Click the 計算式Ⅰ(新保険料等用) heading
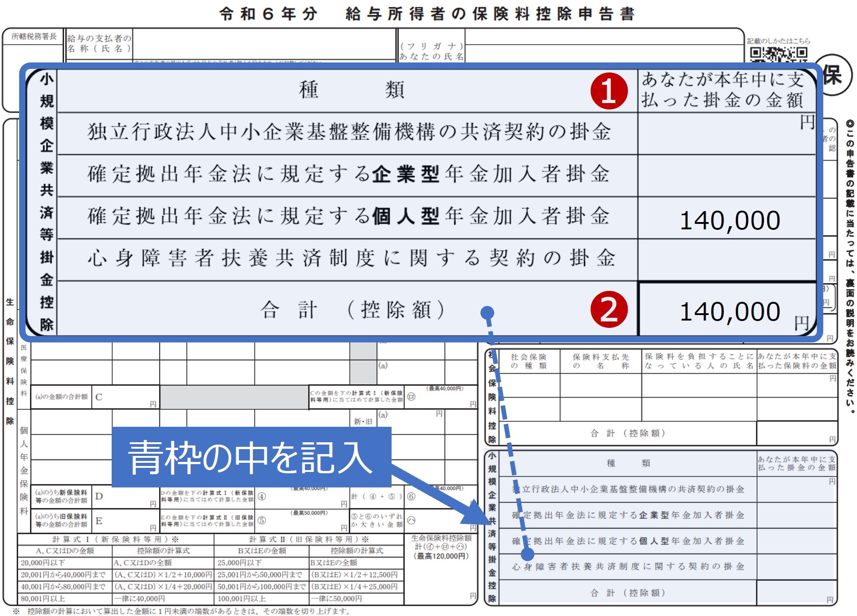857x616 pixels. 115,539
